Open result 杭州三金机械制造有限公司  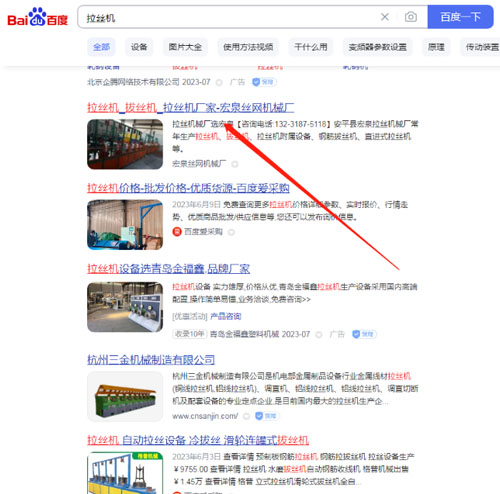151,360
